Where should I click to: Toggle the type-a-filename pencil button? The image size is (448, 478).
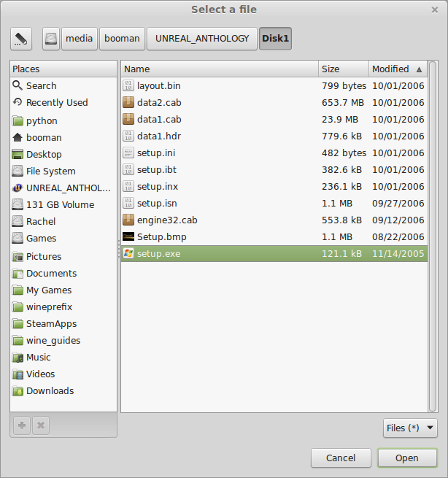point(21,39)
